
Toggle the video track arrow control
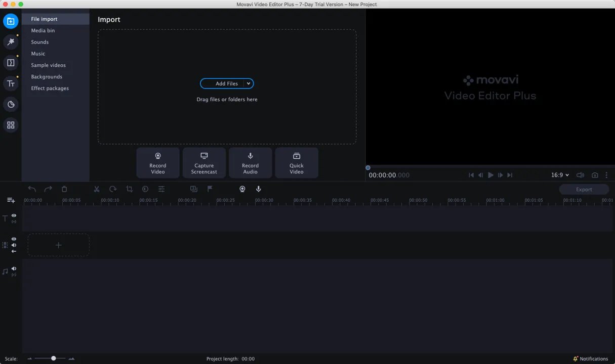click(x=14, y=251)
